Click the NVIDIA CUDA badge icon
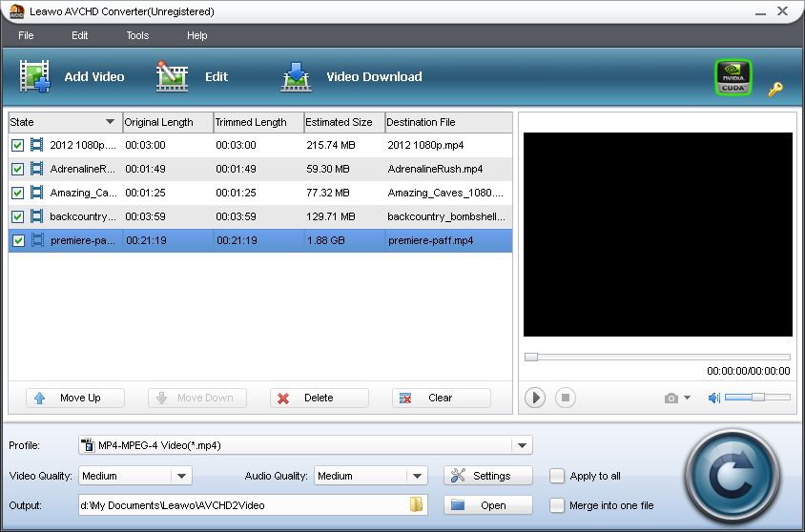 coord(733,77)
